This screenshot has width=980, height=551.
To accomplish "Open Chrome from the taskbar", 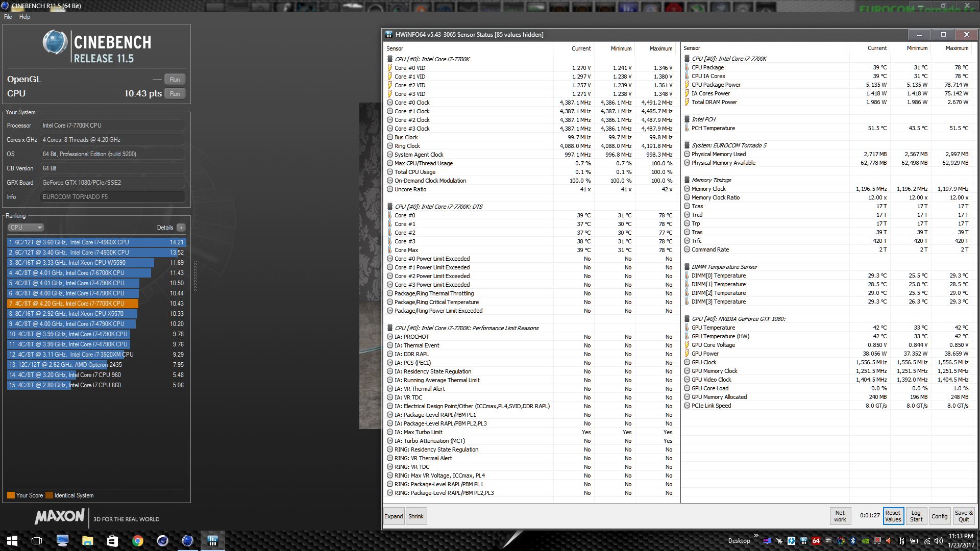I will tap(137, 541).
